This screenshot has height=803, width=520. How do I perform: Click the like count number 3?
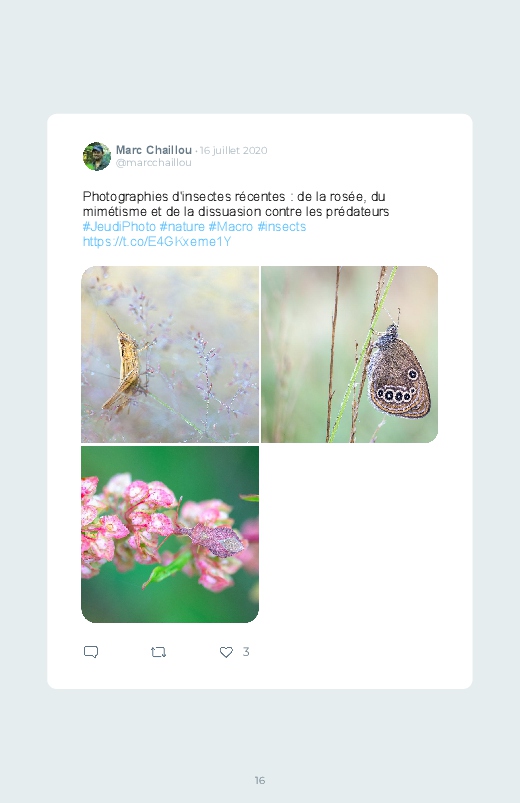246,651
